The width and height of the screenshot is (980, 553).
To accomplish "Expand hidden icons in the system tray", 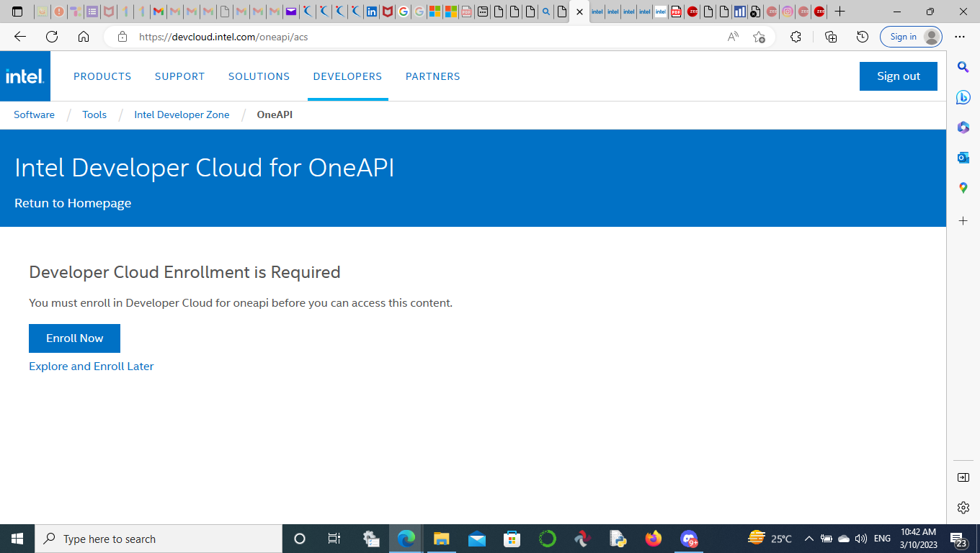I will (x=808, y=538).
